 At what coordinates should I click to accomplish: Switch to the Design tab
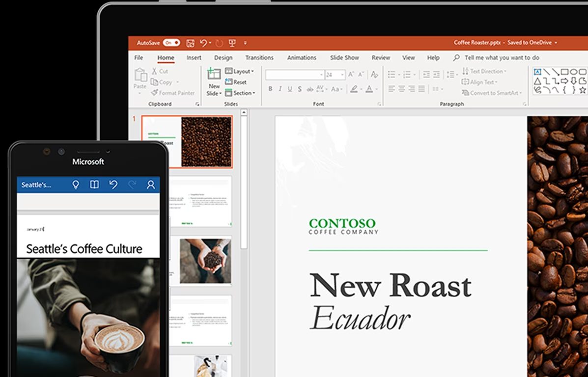223,58
